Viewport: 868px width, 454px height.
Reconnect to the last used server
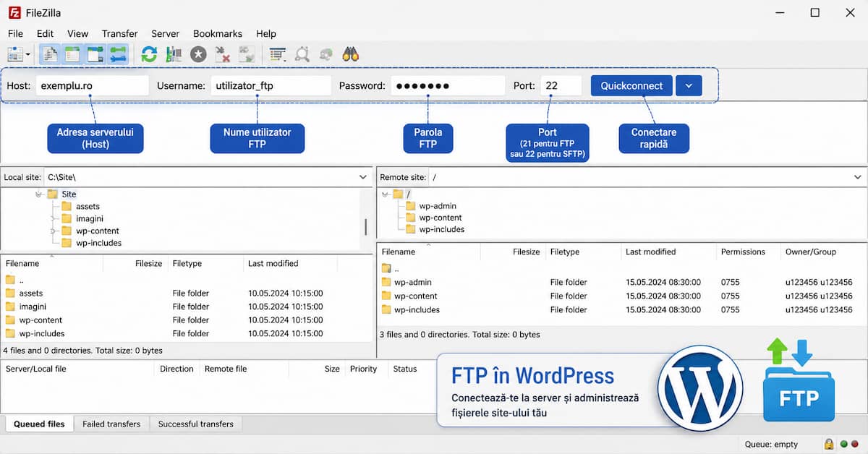click(x=247, y=54)
